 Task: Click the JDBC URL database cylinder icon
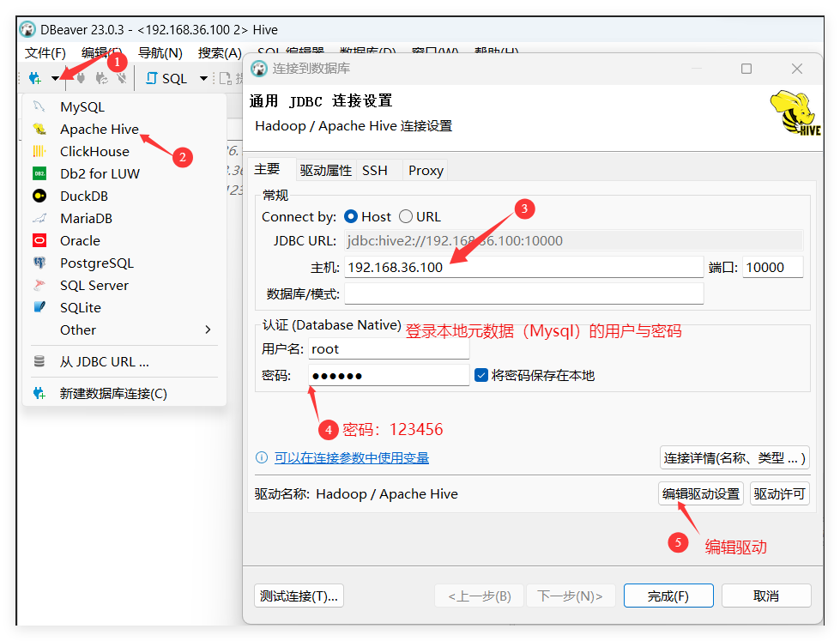coord(39,361)
